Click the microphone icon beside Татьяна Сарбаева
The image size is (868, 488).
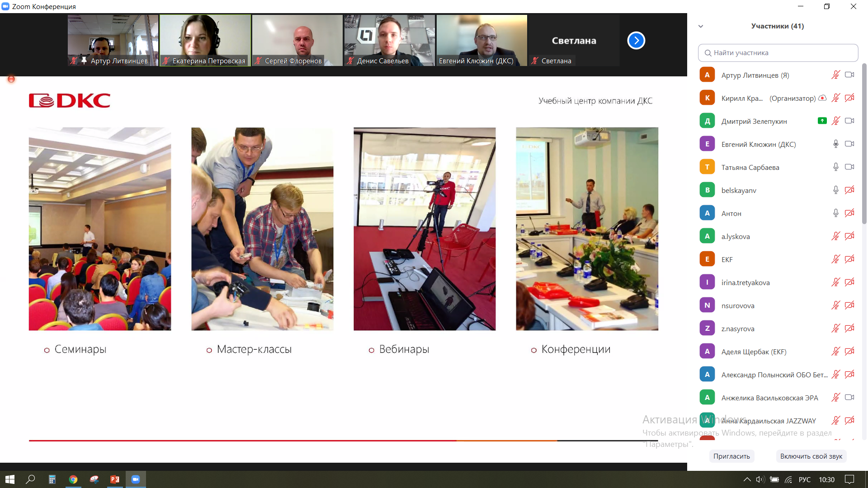click(835, 167)
